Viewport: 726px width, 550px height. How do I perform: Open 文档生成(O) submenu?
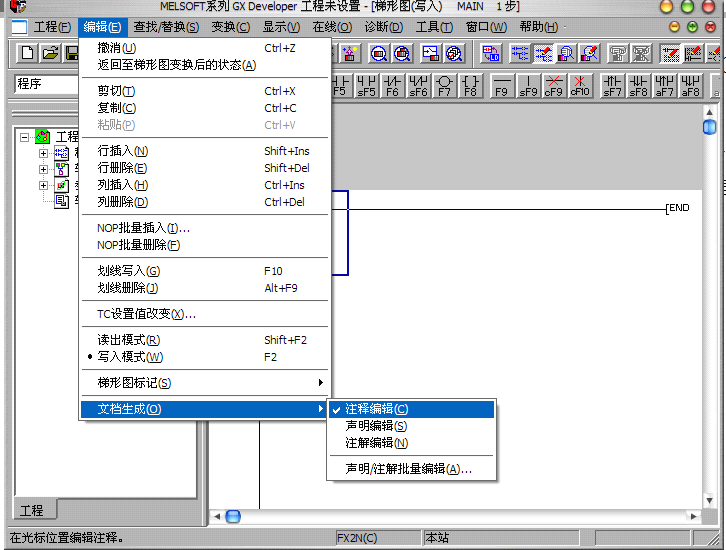[x=204, y=409]
